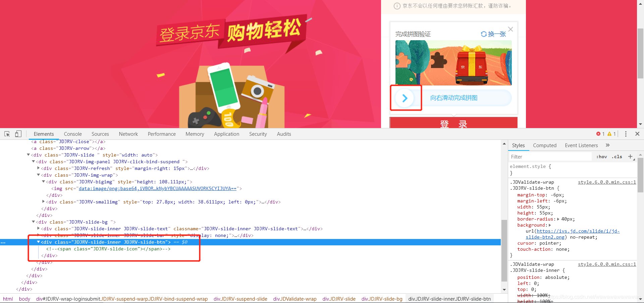Collapse the JDJRV-img-wrap div node

click(x=38, y=175)
